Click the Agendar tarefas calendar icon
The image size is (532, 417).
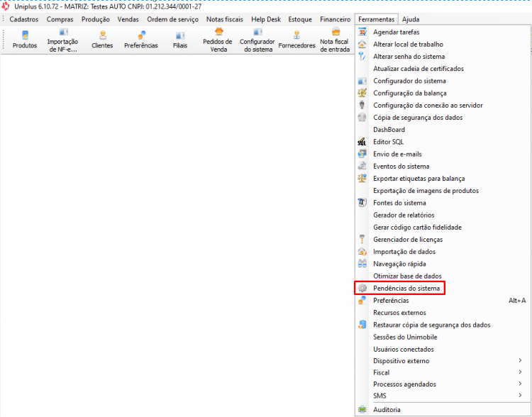click(x=362, y=32)
